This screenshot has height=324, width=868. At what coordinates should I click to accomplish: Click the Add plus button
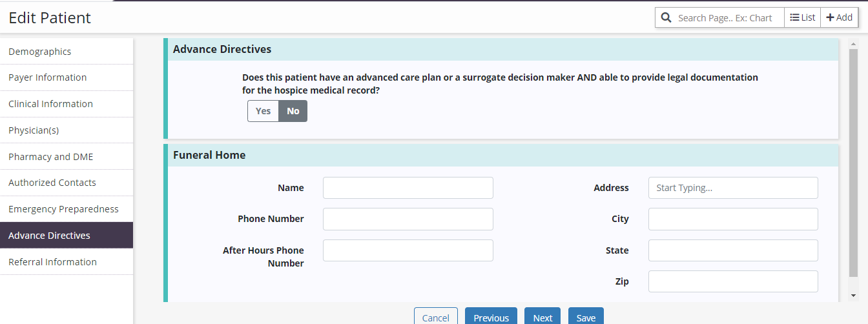tap(840, 18)
